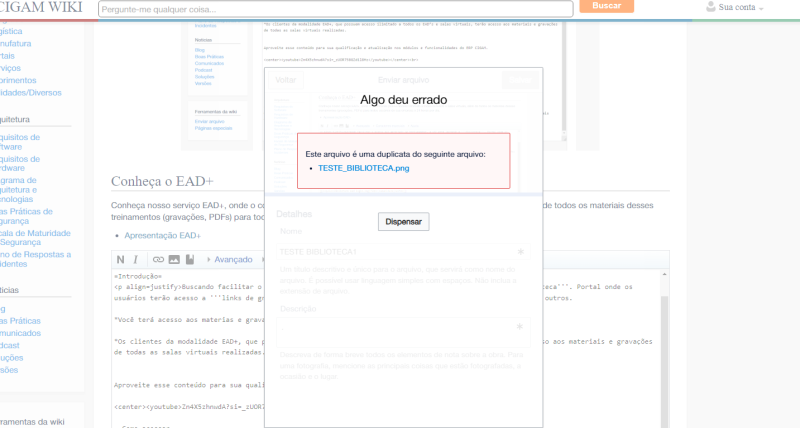Open the Apresentação EAD+ link

pos(162,236)
